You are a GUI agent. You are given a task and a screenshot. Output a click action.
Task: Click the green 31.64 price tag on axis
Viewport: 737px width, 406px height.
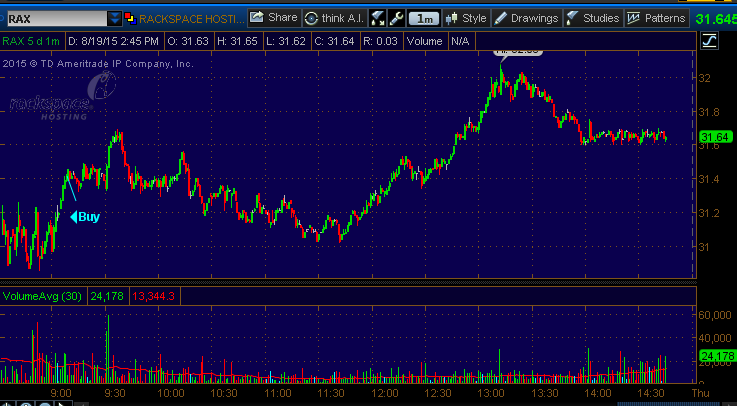pos(717,137)
